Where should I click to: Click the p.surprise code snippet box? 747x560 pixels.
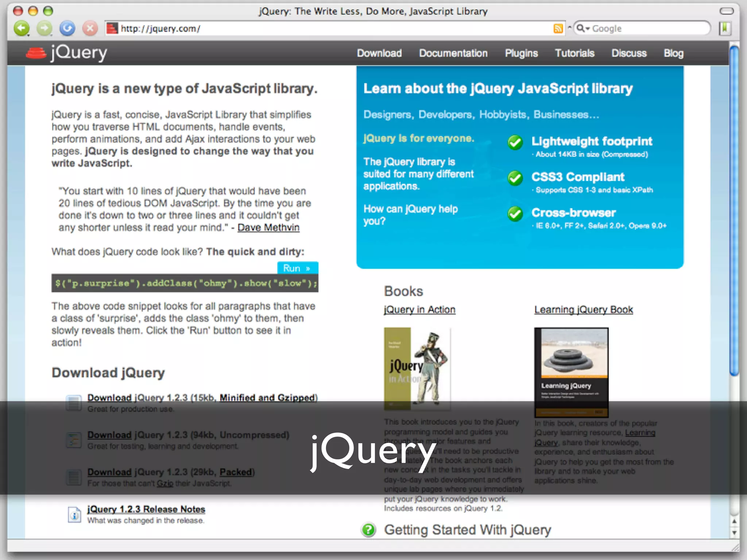(x=185, y=283)
